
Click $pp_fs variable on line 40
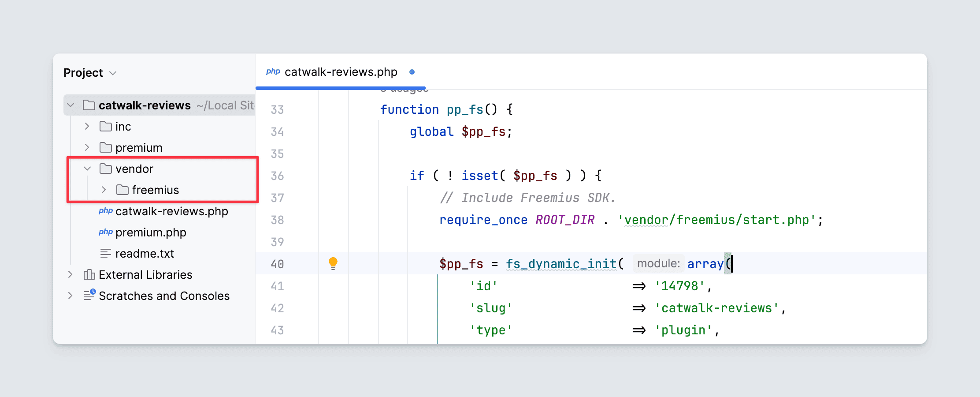click(x=461, y=264)
